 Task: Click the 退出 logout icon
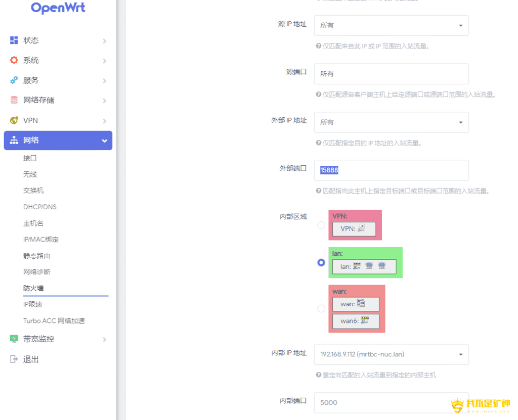click(x=14, y=359)
